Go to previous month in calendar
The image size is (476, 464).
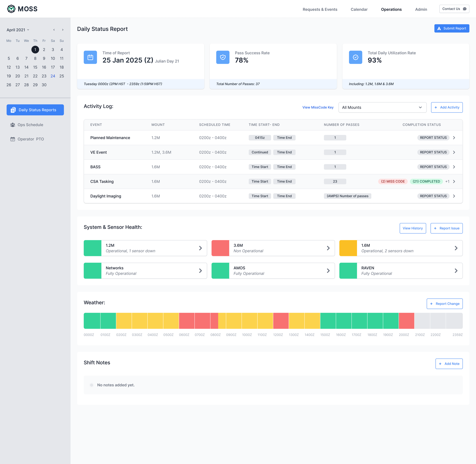point(54,30)
